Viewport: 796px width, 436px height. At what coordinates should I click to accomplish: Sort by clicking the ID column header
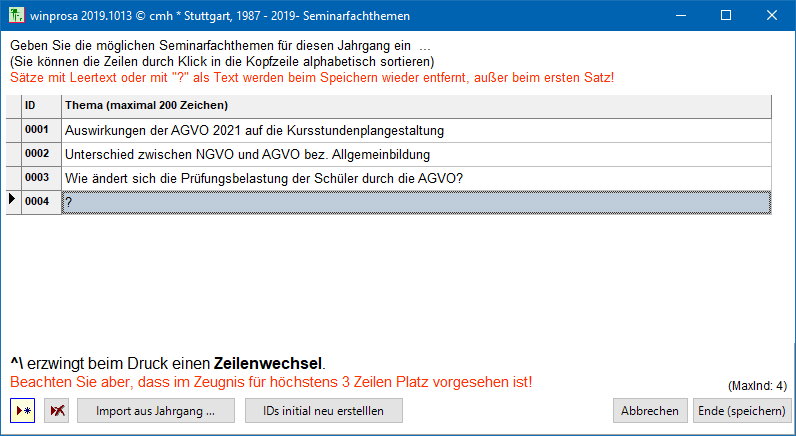(x=40, y=106)
